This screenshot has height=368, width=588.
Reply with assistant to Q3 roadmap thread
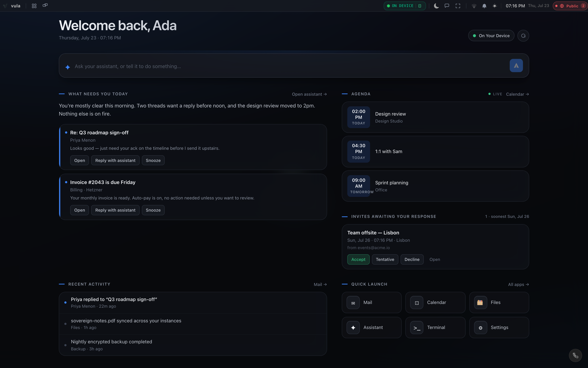[115, 160]
